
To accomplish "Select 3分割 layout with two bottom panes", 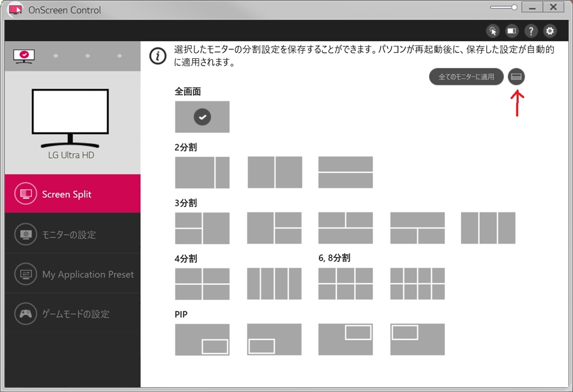I will (417, 228).
